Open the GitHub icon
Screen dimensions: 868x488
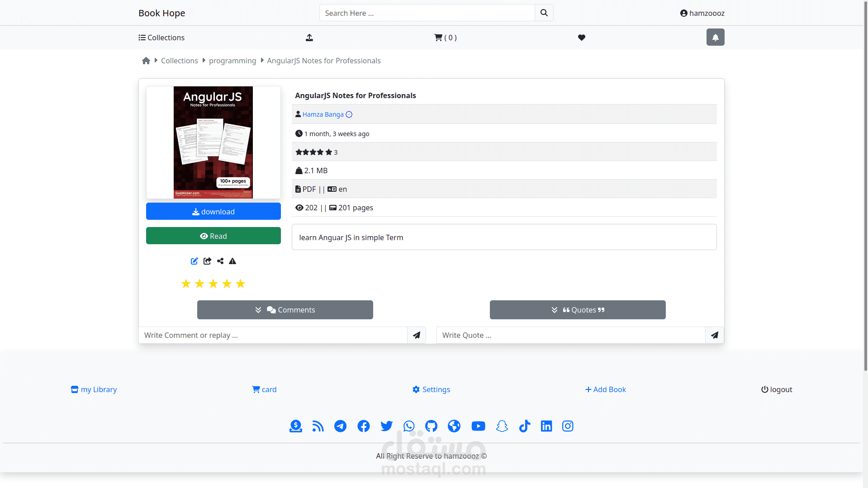(432, 426)
